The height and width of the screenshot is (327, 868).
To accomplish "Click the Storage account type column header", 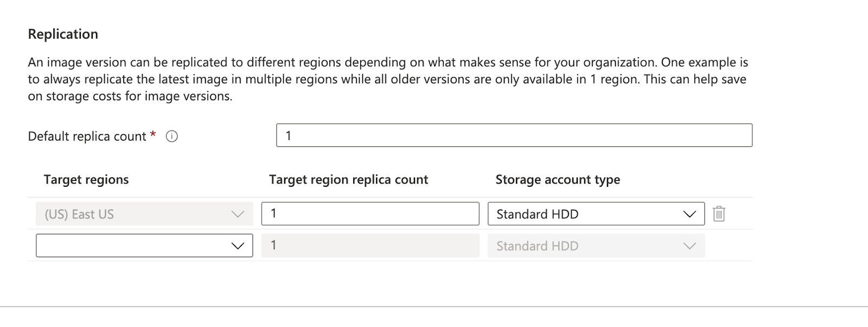I will click(558, 179).
